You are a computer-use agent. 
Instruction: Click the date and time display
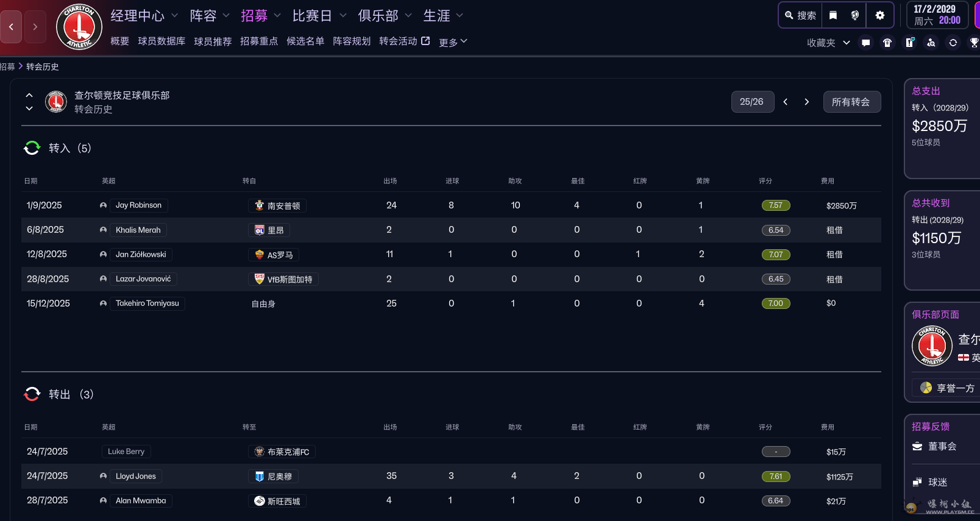937,15
